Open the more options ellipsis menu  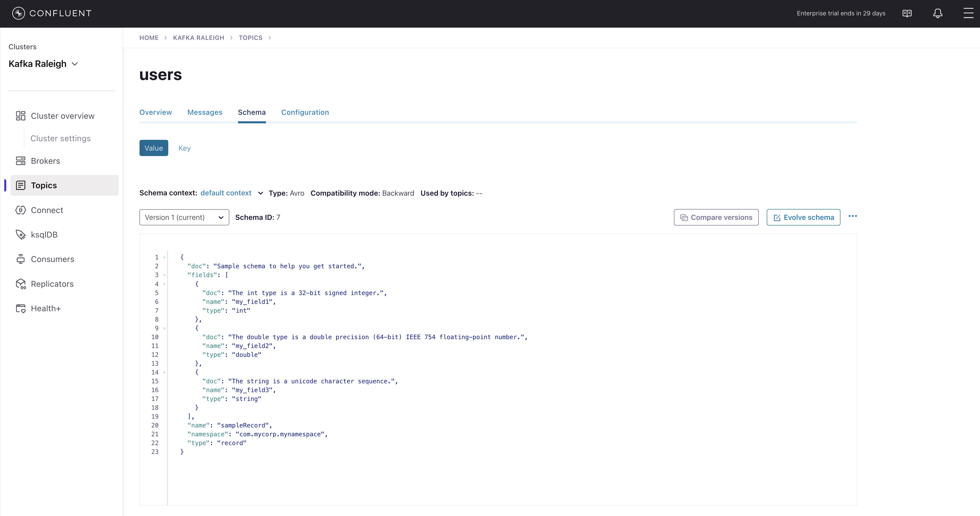pyautogui.click(x=852, y=216)
